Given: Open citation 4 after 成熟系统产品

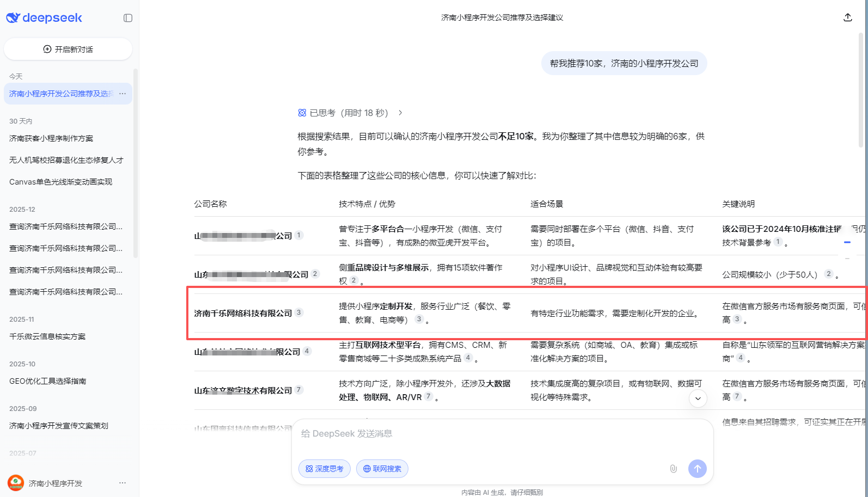Looking at the screenshot, I should tap(468, 358).
